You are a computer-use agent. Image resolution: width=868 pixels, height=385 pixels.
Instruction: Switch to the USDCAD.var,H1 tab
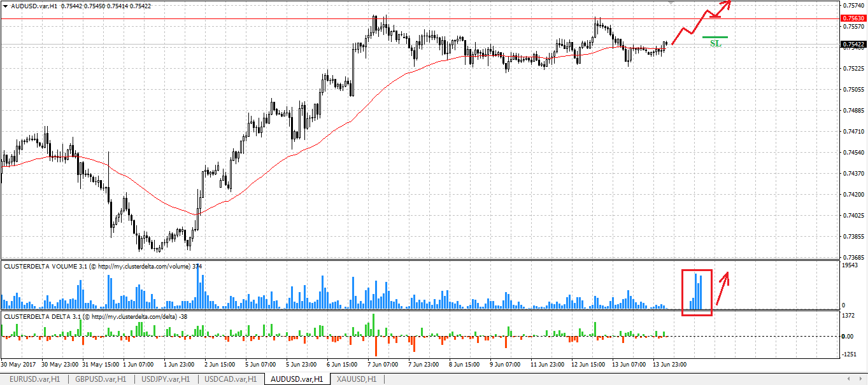[x=231, y=379]
